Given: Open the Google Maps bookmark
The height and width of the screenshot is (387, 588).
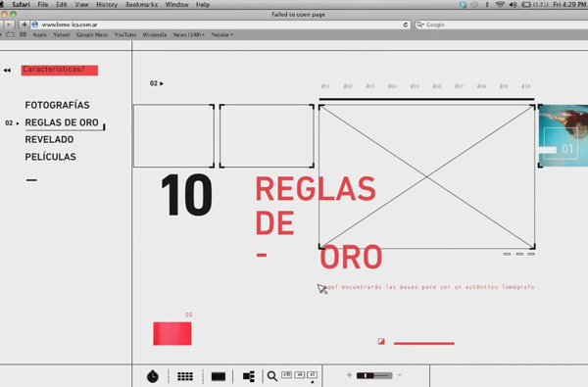Looking at the screenshot, I should 92,34.
